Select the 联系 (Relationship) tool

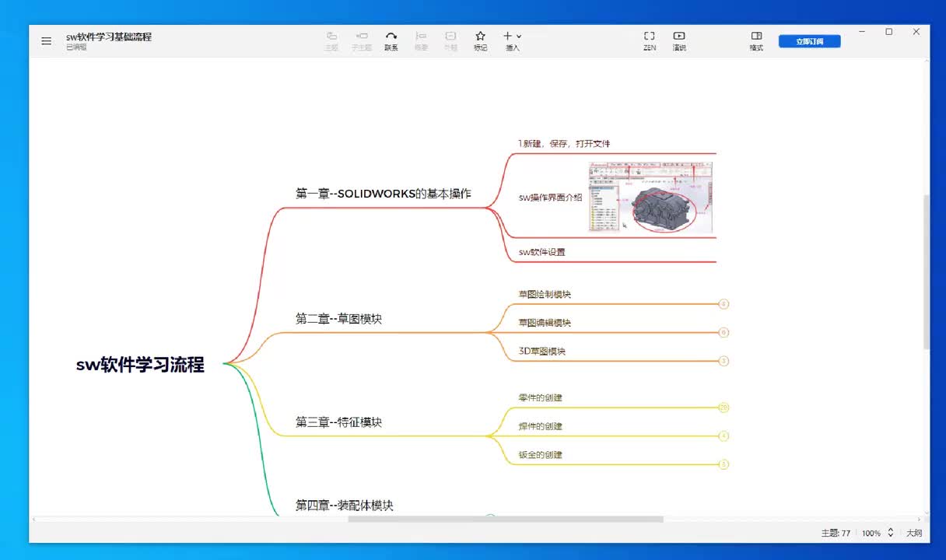(391, 41)
